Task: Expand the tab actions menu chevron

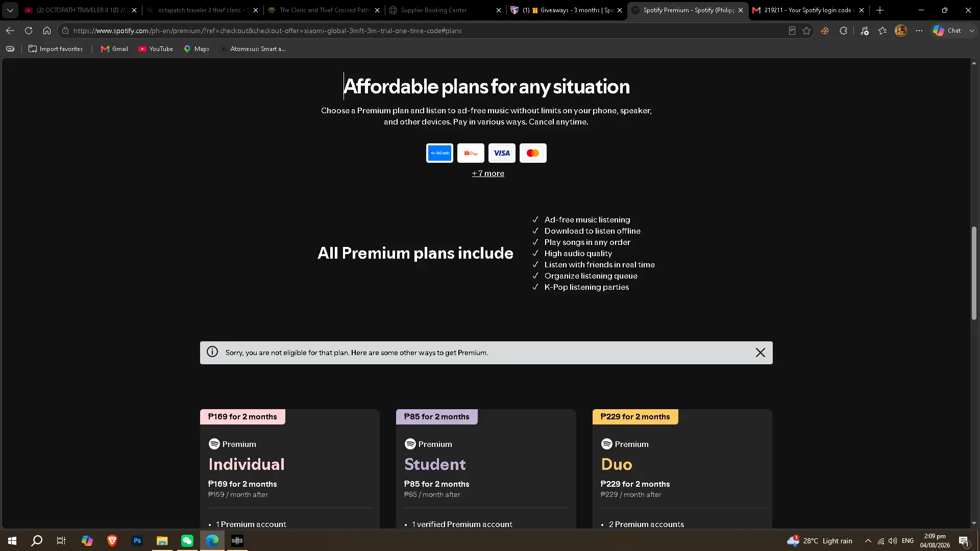Action: (10, 10)
